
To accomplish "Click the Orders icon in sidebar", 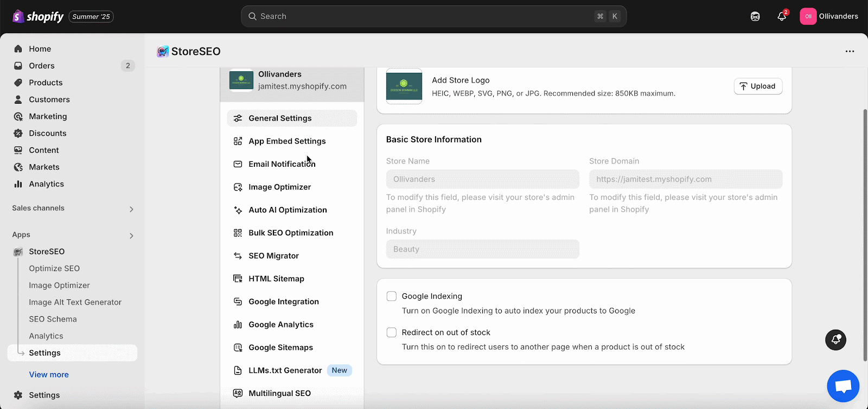I will pyautogui.click(x=18, y=66).
